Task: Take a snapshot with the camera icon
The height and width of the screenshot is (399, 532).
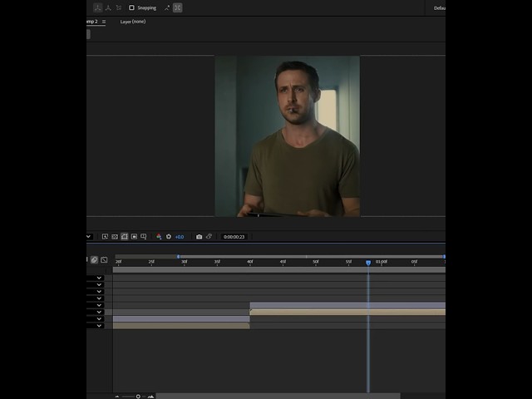Action: point(199,236)
